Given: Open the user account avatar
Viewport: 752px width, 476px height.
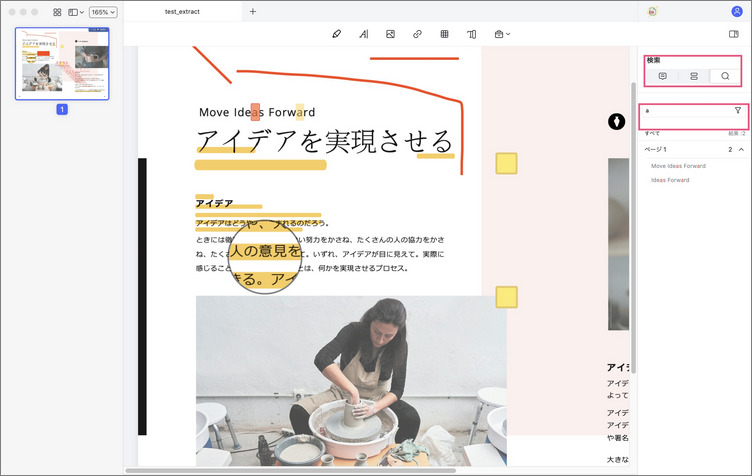Looking at the screenshot, I should (x=737, y=12).
